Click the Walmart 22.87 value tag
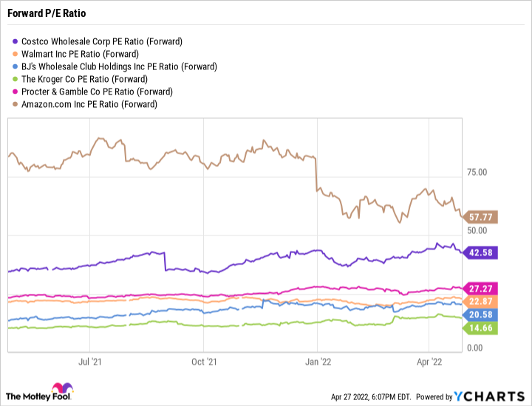This screenshot has height=406, width=532. (x=480, y=301)
